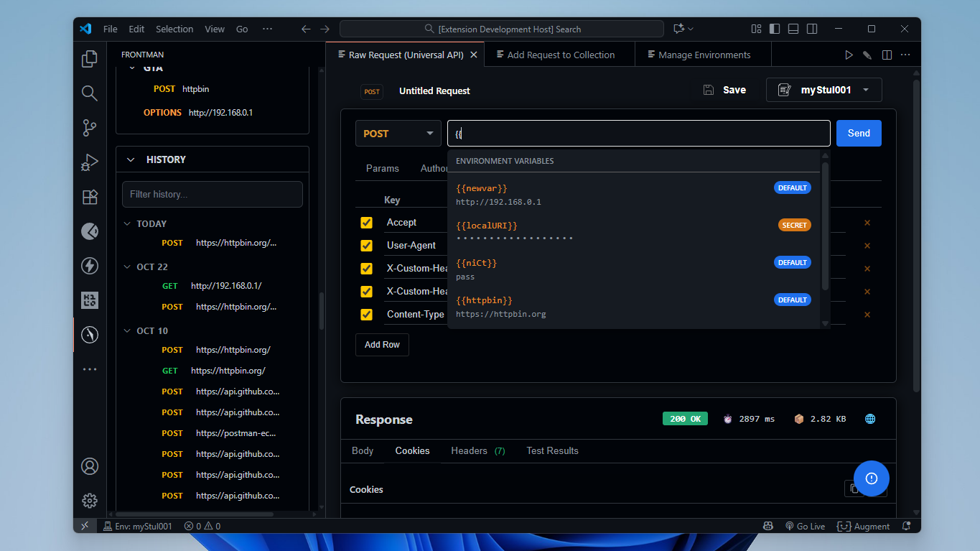Collapse the OCT 22 history group
Viewport: 980px width, 551px height.
point(128,267)
